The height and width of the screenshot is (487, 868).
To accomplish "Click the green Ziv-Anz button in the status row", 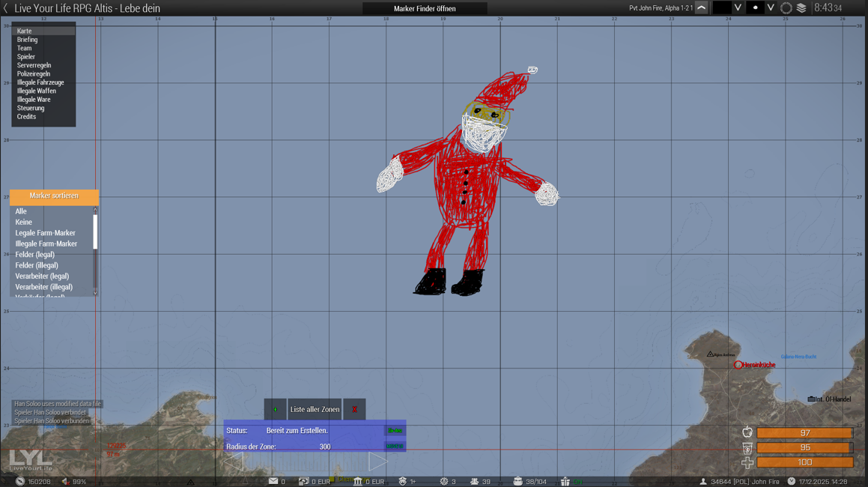I will 395,431.
